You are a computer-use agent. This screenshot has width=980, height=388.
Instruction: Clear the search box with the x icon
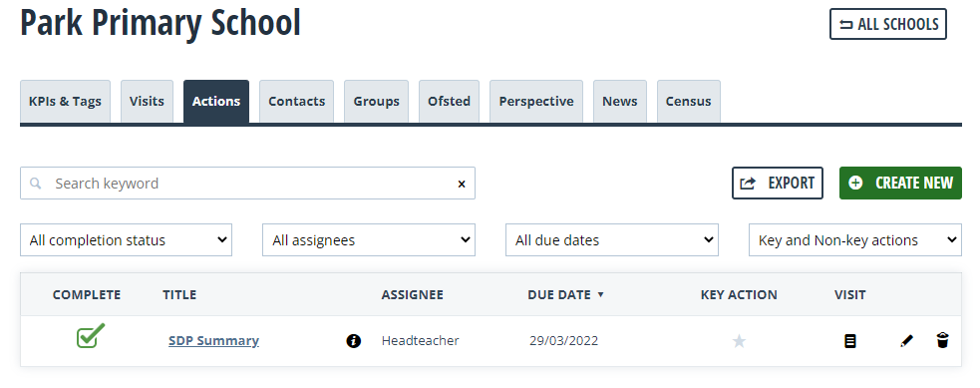pos(462,184)
